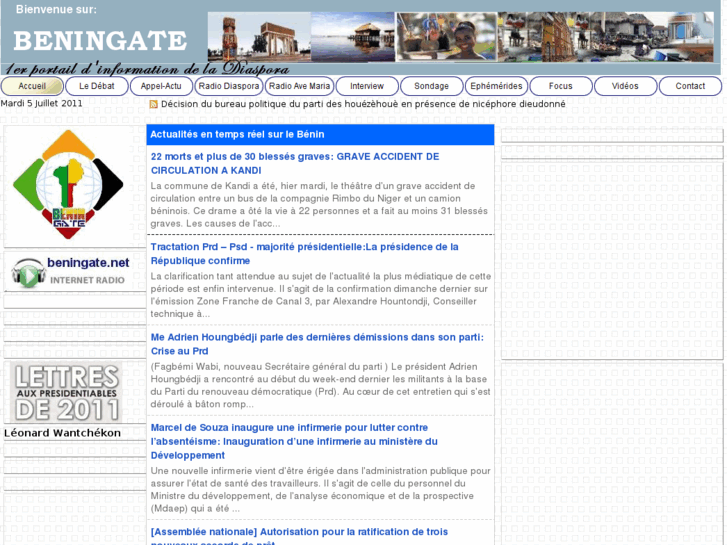Screen dimensions: 727x545
Task: Click the orange RSS feed icon
Action: pyautogui.click(x=153, y=104)
